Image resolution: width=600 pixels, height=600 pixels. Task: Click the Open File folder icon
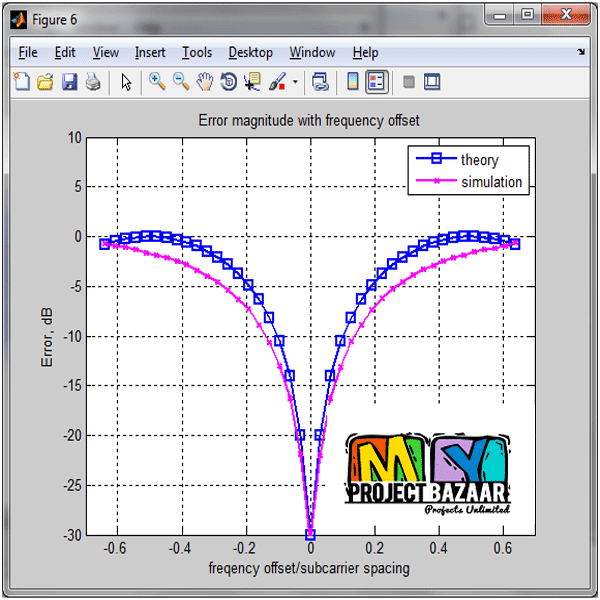pyautogui.click(x=45, y=82)
